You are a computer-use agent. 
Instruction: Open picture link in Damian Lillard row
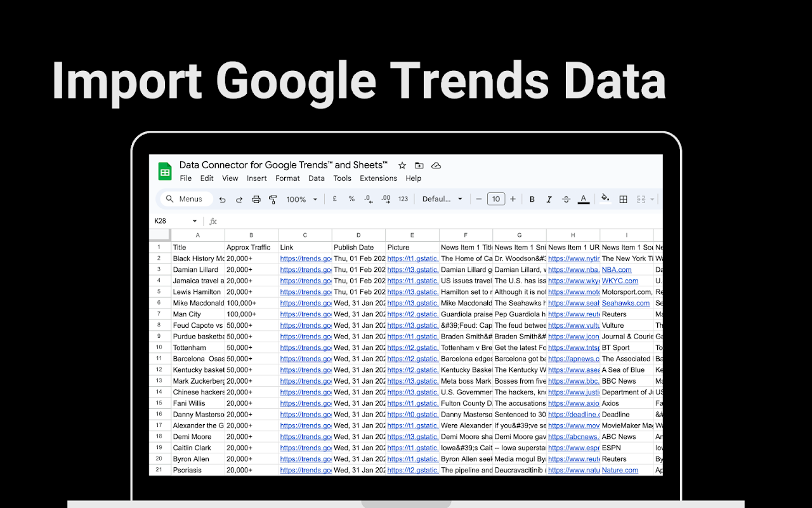[x=412, y=269]
